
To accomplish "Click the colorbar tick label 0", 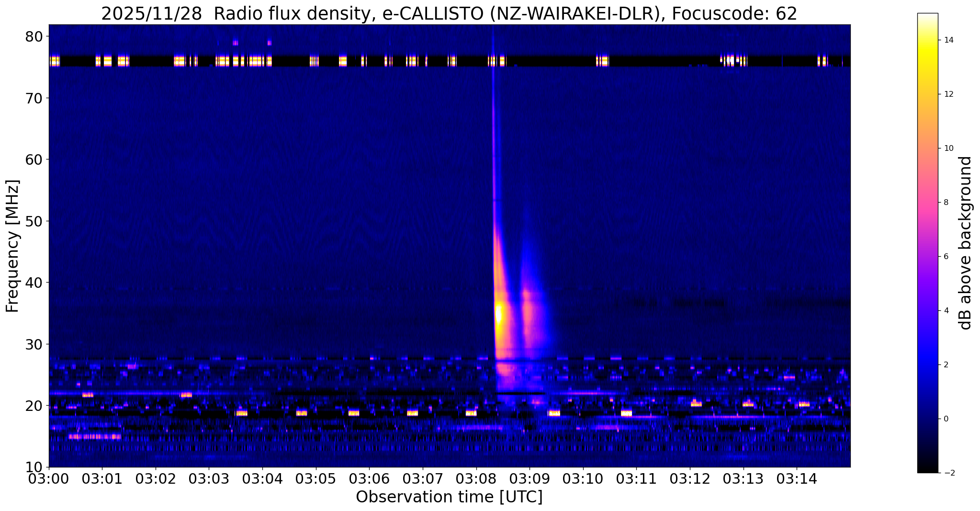I will coord(946,419).
